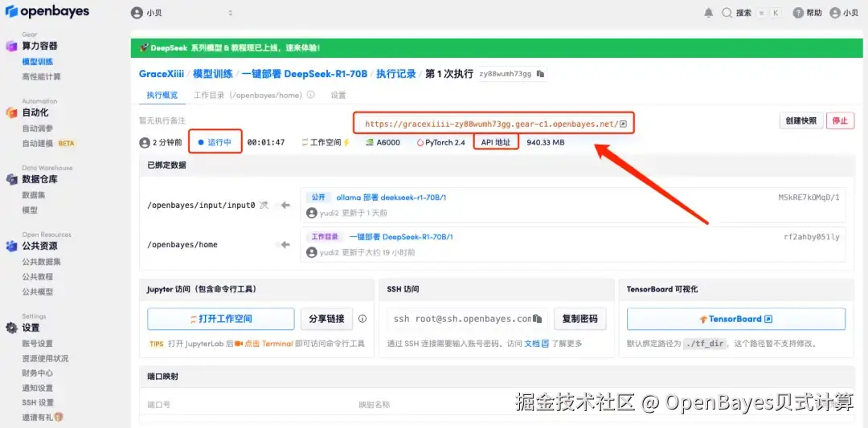Image resolution: width=868 pixels, height=428 pixels.
Task: Click the 公共资源 section icon
Action: coord(11,246)
